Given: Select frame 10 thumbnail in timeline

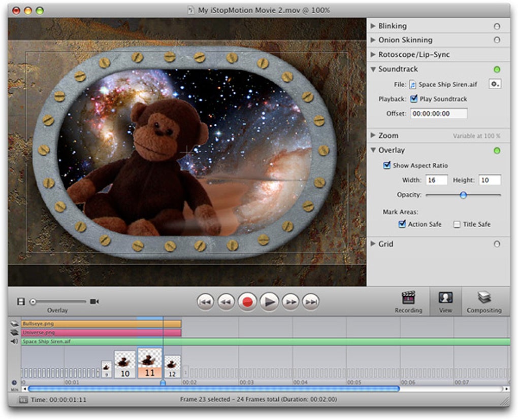Looking at the screenshot, I should tap(125, 364).
